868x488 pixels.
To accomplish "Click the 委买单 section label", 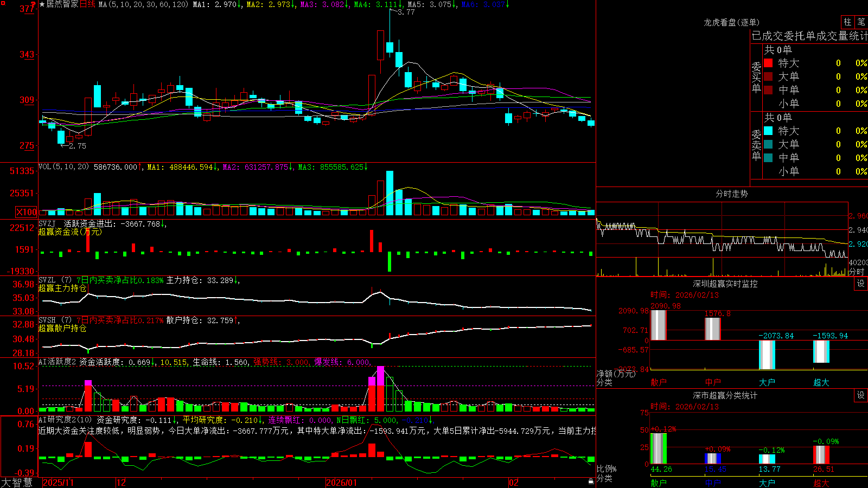I will tap(756, 77).
